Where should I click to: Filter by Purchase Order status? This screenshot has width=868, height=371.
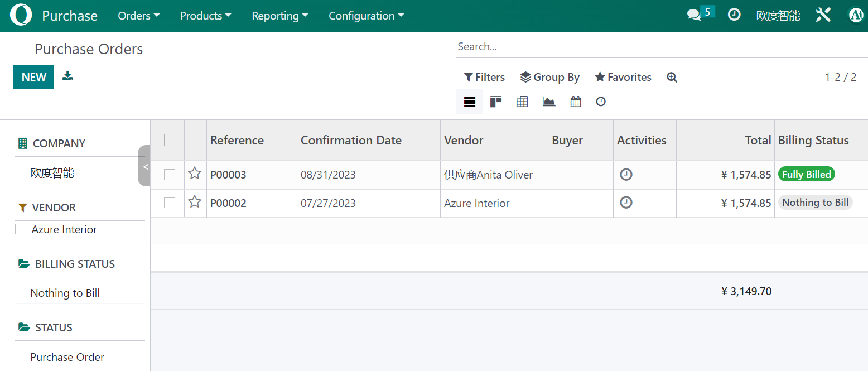click(x=67, y=357)
